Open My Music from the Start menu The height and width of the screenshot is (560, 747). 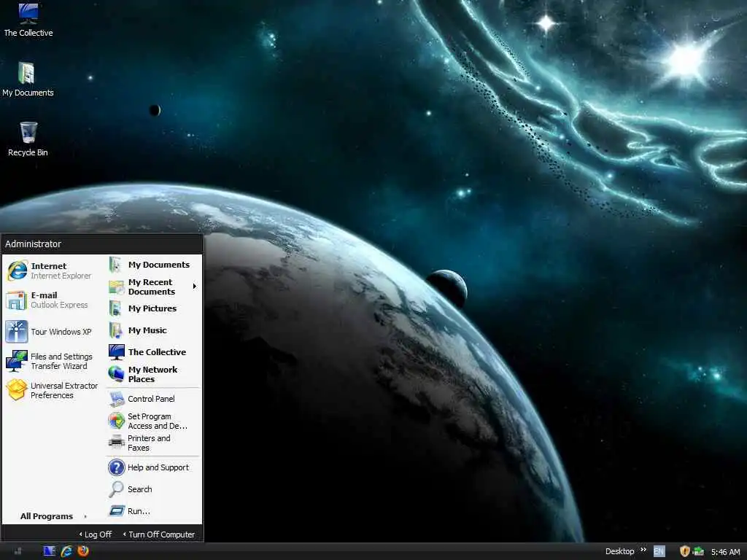[153, 330]
